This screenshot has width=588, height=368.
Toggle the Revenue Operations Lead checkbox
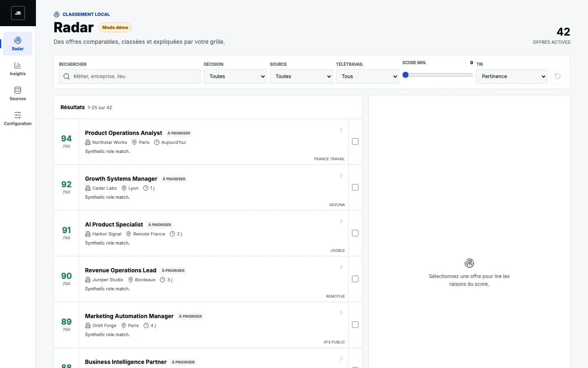pos(355,279)
